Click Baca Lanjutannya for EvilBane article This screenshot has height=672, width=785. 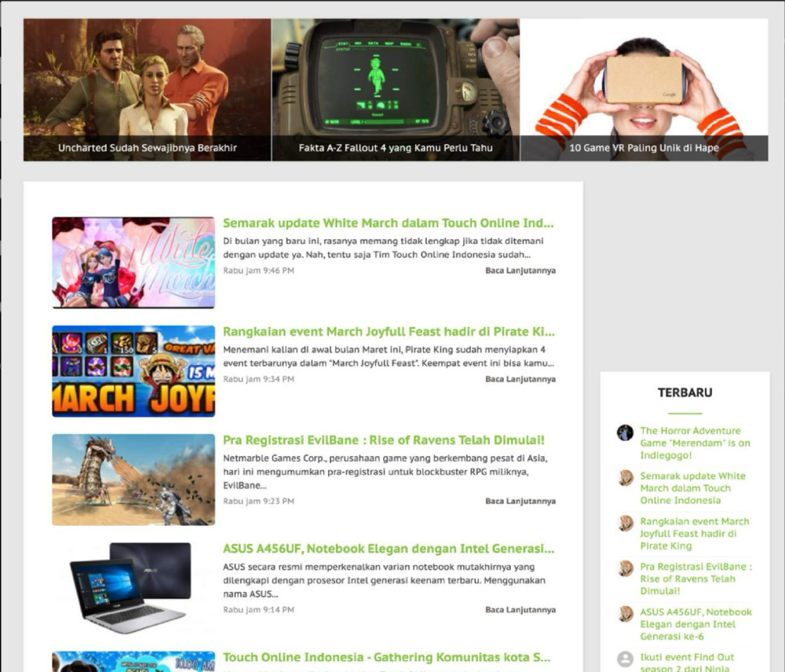520,501
